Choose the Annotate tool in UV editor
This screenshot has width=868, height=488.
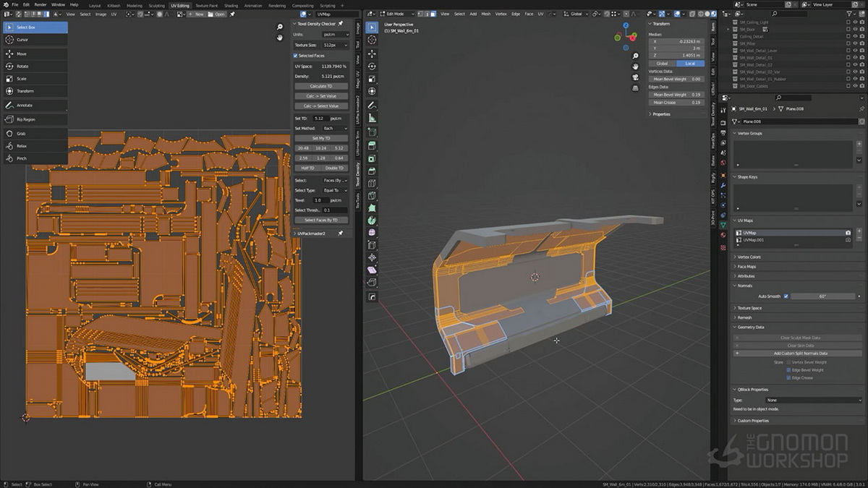click(x=35, y=106)
